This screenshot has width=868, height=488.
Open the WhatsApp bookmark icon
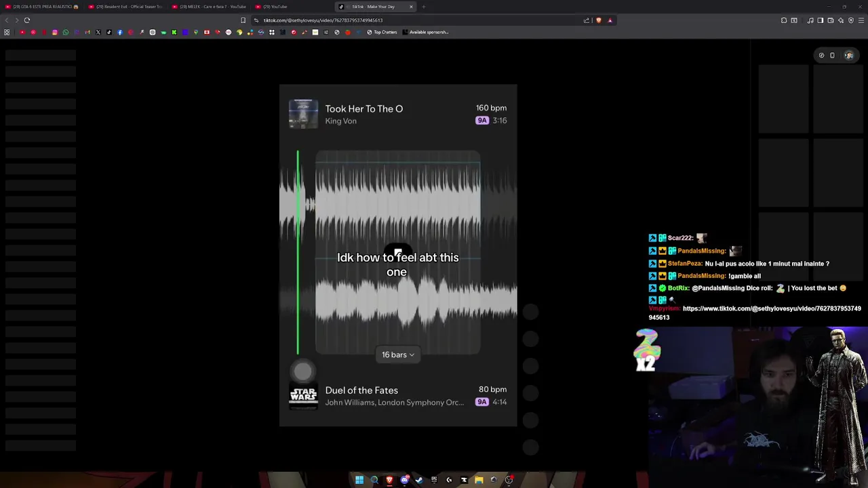[x=66, y=32]
